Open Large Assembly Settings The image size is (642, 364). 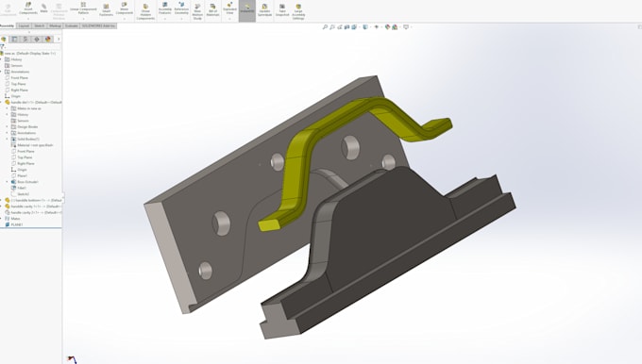coord(298,11)
